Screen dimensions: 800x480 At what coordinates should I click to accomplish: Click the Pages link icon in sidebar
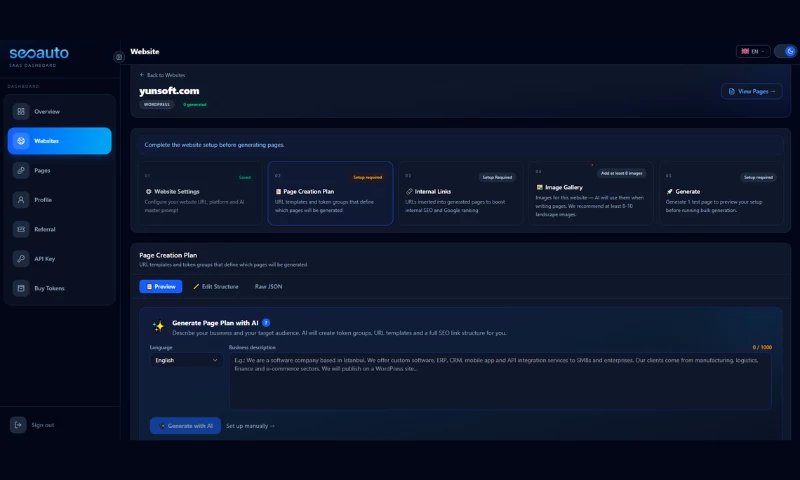coord(20,171)
